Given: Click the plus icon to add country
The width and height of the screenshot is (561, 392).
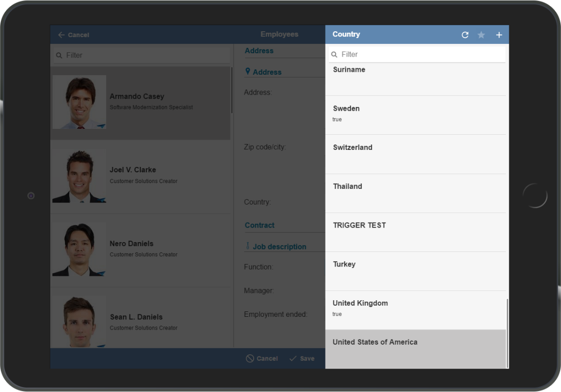Looking at the screenshot, I should 499,35.
